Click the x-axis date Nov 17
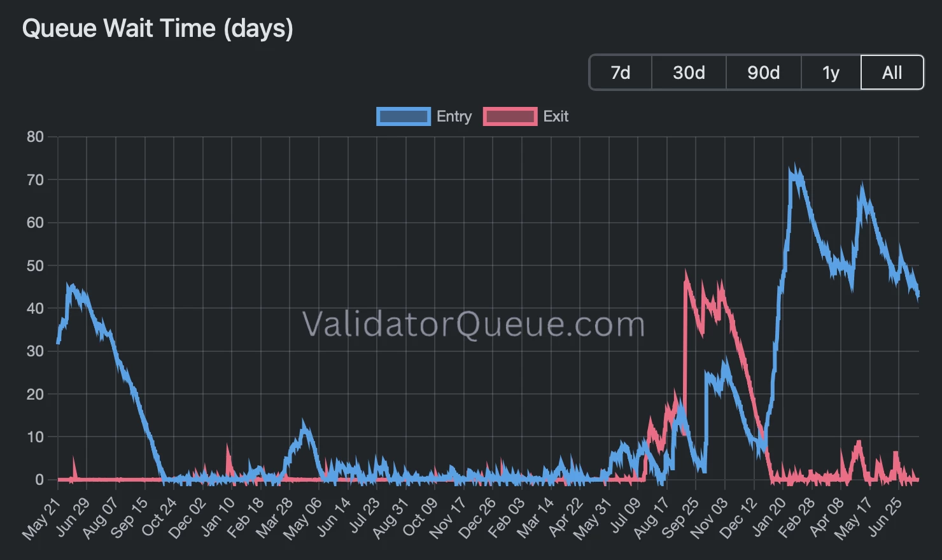 (x=447, y=519)
